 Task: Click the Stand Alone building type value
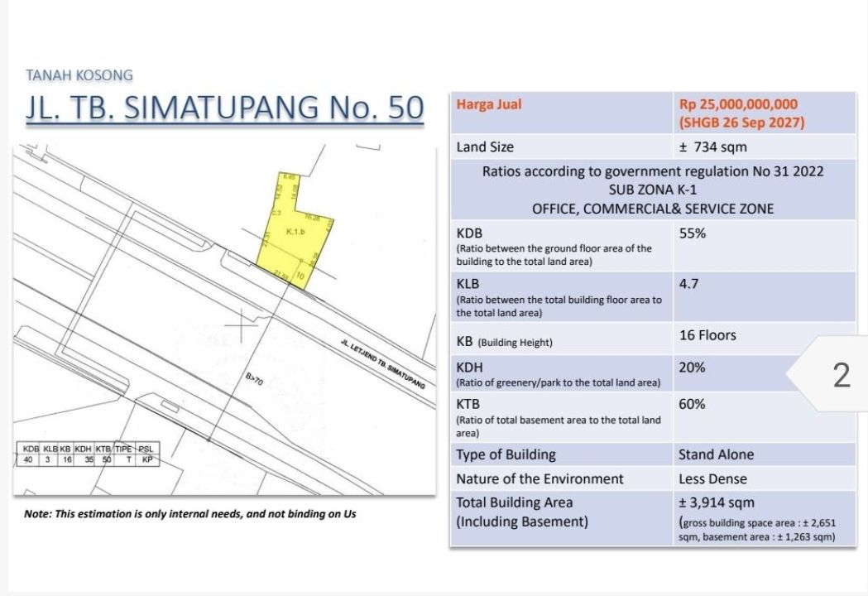click(716, 454)
